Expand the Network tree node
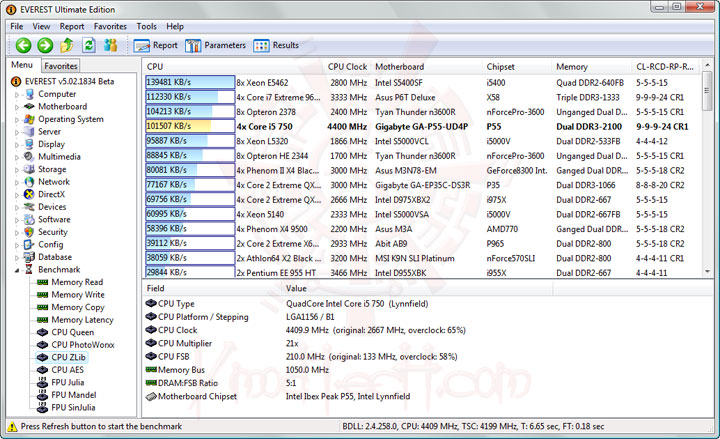This screenshot has height=439, width=720. (x=17, y=182)
